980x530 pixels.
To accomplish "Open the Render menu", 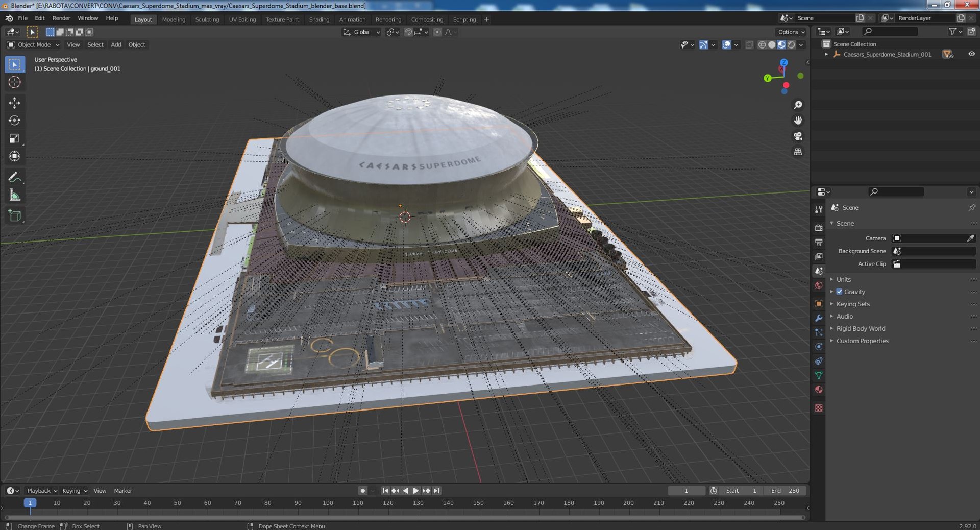I will [61, 18].
